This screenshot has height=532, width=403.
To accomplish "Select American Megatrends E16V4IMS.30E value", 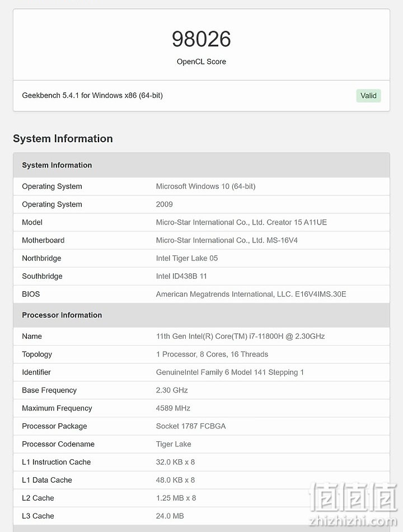I will pos(251,294).
